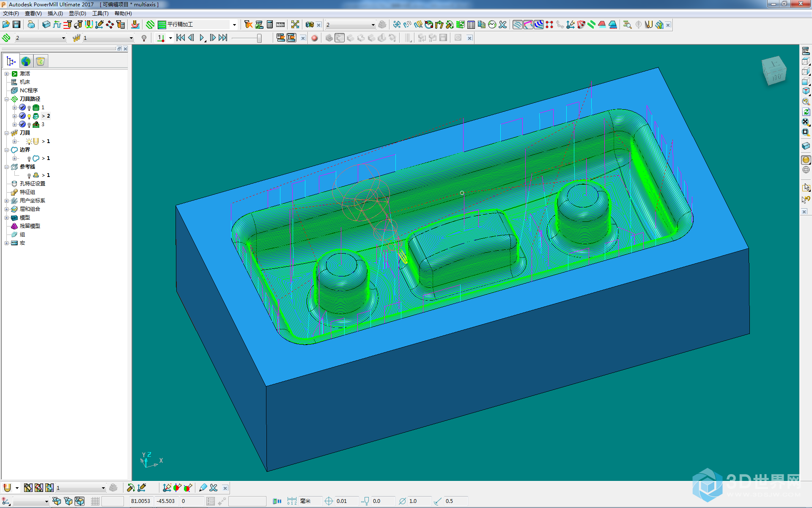Step simulation forward one move
The height and width of the screenshot is (508, 812).
213,38
